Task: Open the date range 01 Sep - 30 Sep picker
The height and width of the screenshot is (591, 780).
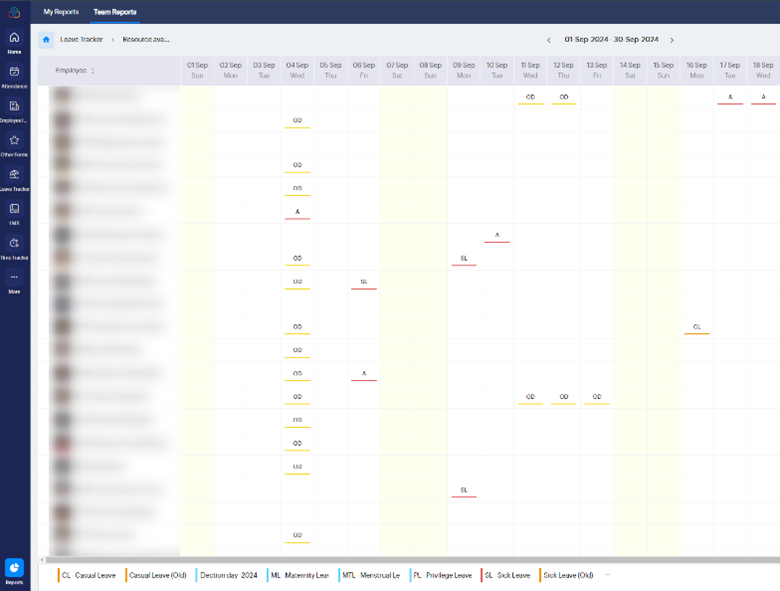Action: [x=610, y=40]
